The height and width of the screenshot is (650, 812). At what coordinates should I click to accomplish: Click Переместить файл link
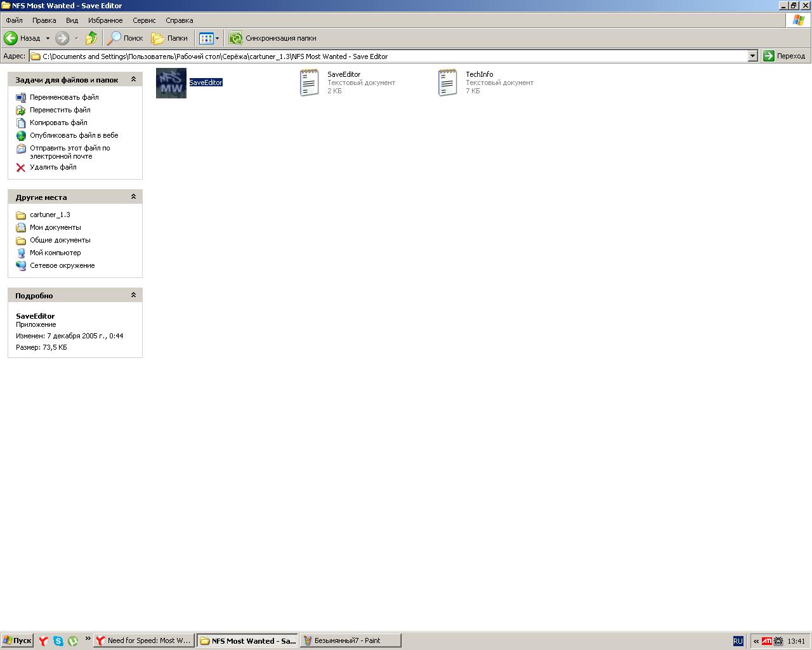[60, 110]
